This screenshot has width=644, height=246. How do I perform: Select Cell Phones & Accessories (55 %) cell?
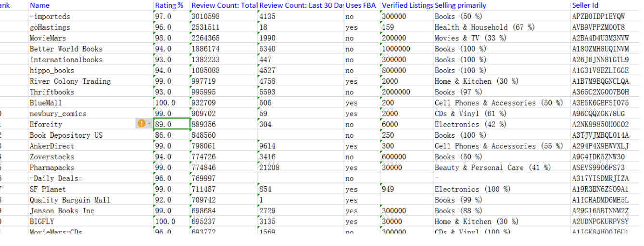click(x=499, y=146)
